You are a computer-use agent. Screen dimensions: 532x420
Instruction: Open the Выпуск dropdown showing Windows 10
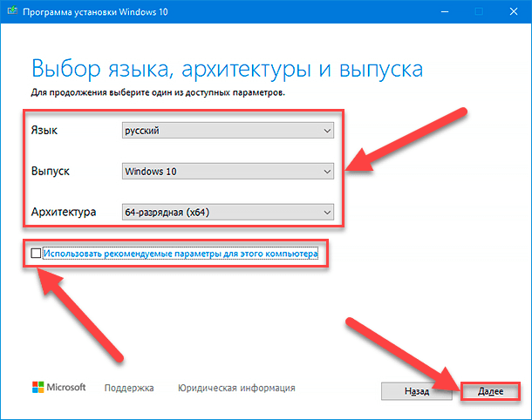click(x=228, y=171)
